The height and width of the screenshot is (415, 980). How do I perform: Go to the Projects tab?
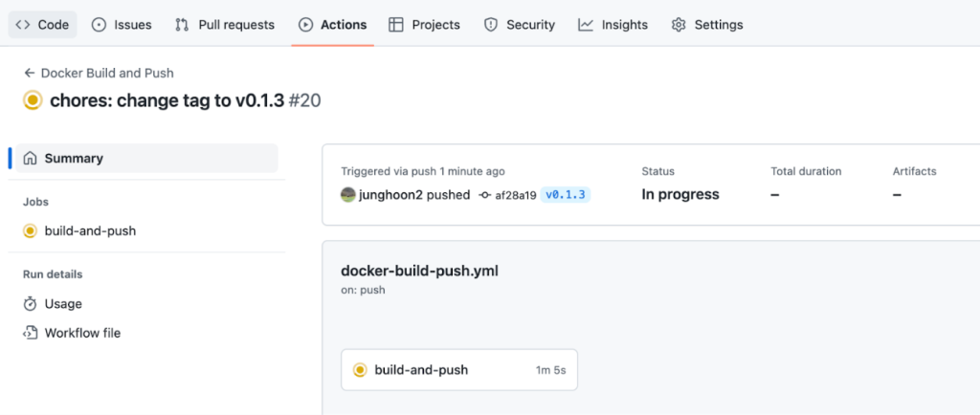click(x=424, y=25)
